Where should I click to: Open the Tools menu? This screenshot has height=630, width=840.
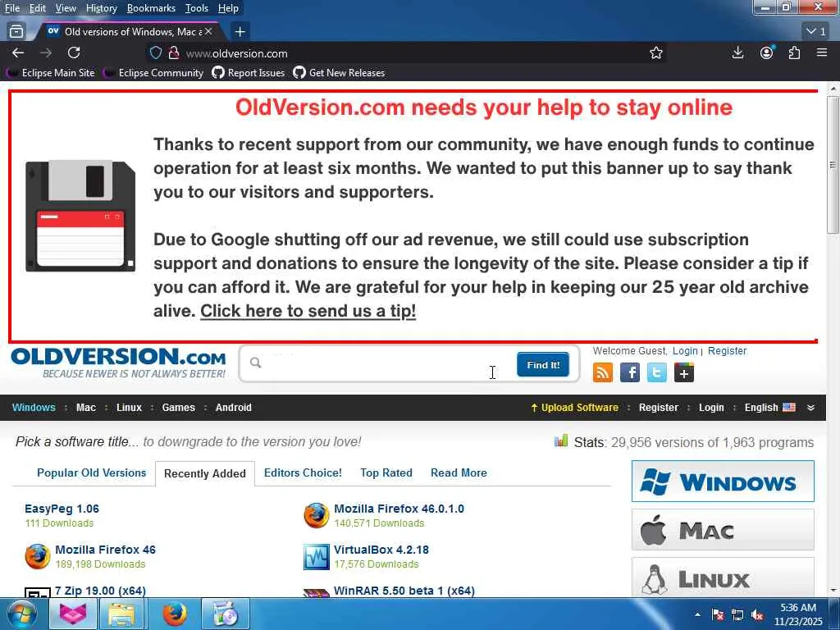[196, 8]
